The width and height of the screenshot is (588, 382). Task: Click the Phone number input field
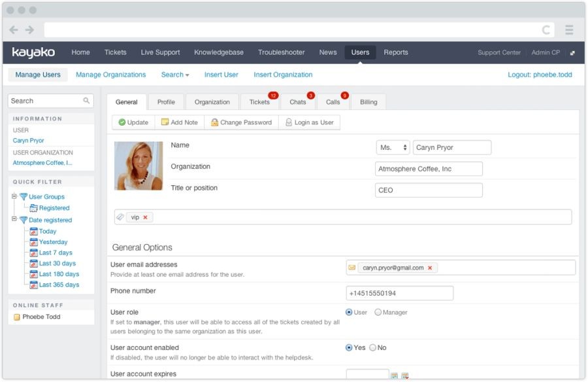pos(399,294)
